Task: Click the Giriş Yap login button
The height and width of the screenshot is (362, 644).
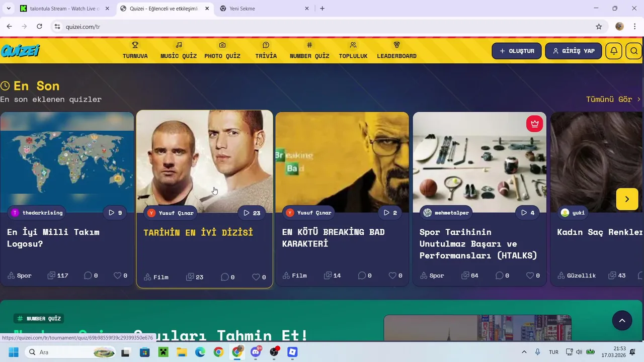Action: [x=574, y=51]
